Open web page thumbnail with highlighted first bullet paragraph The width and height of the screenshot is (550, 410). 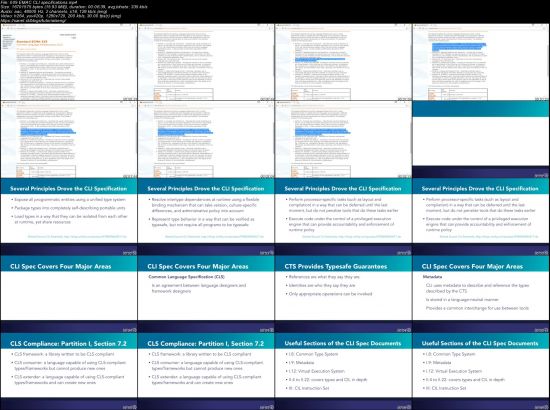coord(481,62)
